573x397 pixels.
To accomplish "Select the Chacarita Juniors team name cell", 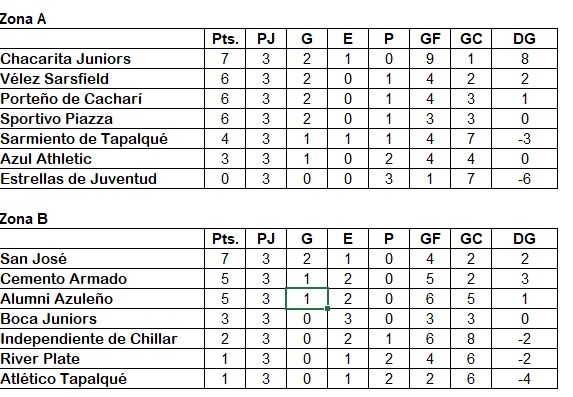I will (x=102, y=59).
